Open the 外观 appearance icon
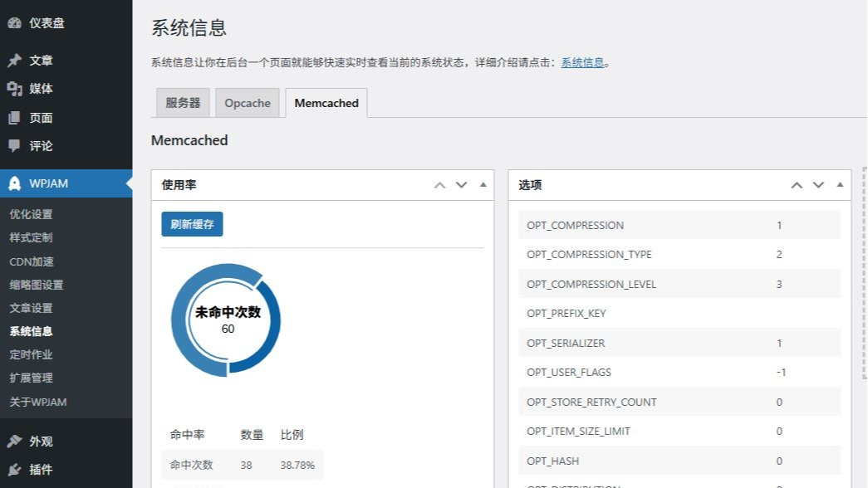 coord(13,441)
